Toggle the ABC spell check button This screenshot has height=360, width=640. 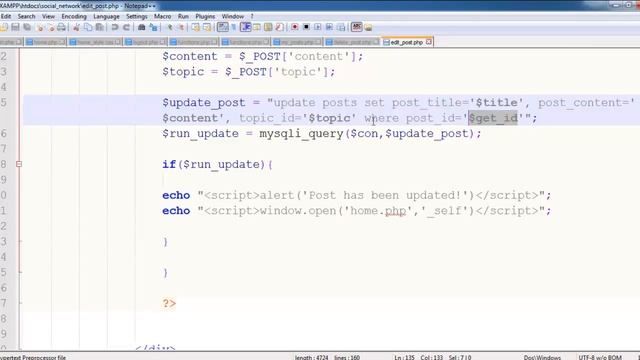pos(357,27)
